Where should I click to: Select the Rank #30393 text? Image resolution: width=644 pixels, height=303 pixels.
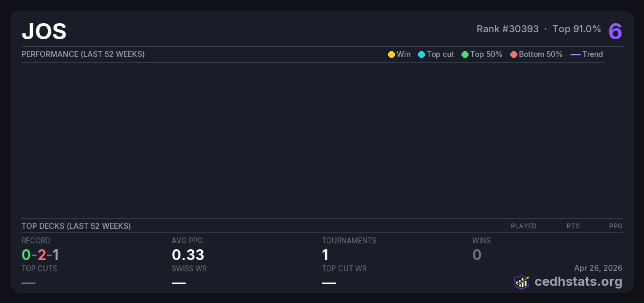(507, 29)
